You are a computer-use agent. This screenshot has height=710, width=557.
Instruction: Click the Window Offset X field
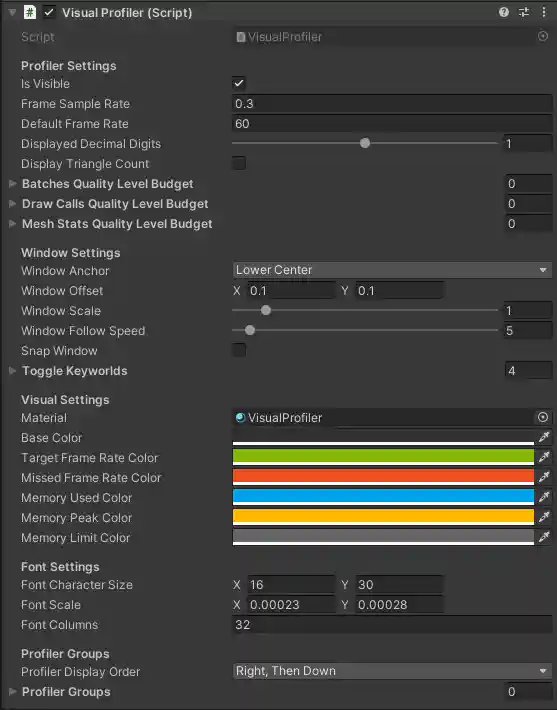(291, 290)
